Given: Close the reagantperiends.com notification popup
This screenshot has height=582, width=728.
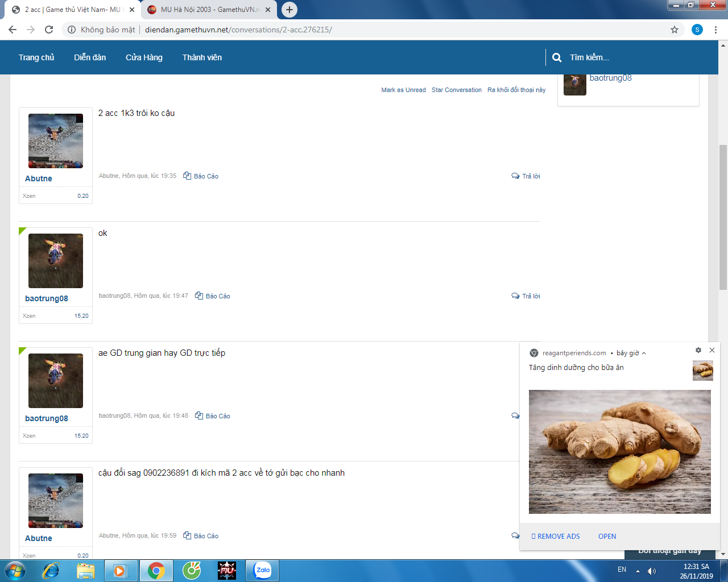Looking at the screenshot, I should point(712,350).
